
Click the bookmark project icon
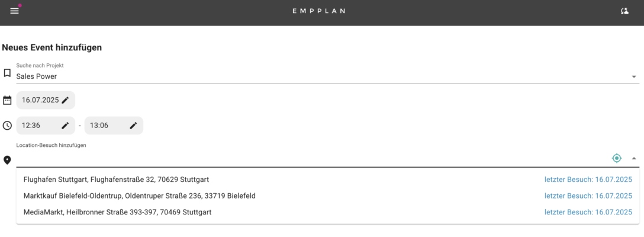click(7, 73)
